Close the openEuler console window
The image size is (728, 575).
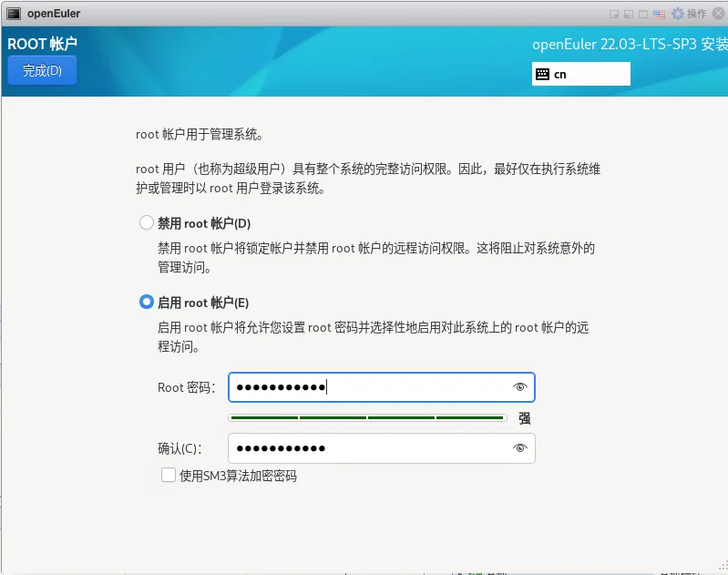(x=719, y=14)
